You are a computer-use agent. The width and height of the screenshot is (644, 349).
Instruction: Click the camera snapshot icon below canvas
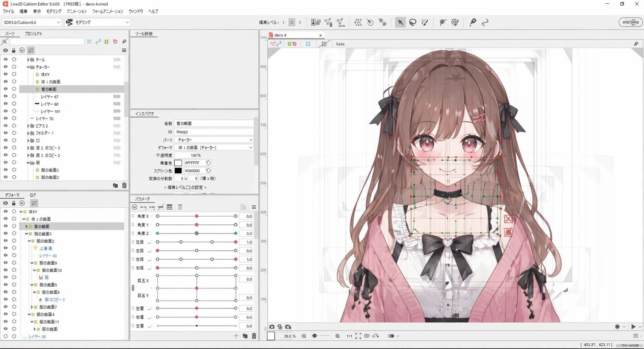[x=272, y=327]
